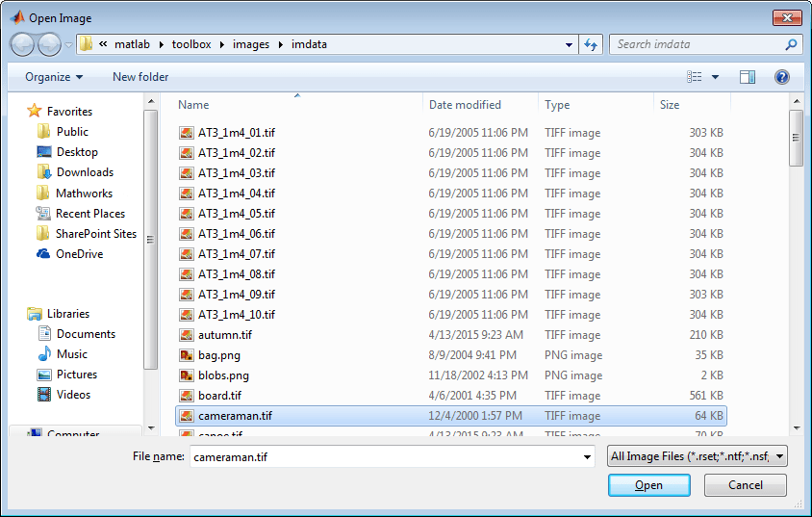
Task: Select AT3_1m4_10.tif file
Action: (237, 315)
